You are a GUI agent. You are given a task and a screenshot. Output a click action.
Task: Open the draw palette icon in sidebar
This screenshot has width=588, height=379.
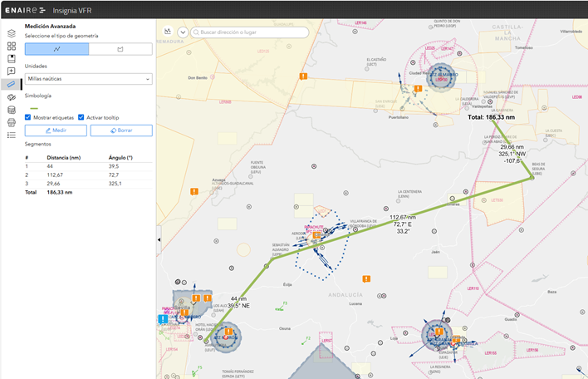(12, 97)
